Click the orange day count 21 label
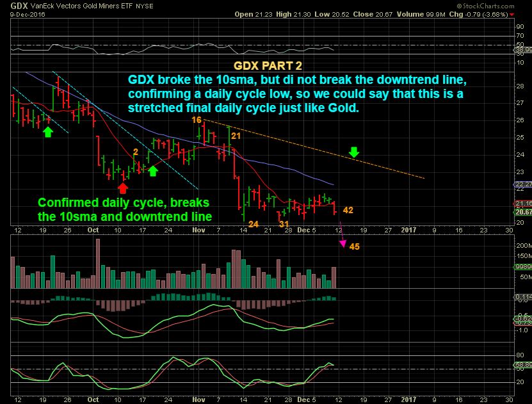 [236, 136]
